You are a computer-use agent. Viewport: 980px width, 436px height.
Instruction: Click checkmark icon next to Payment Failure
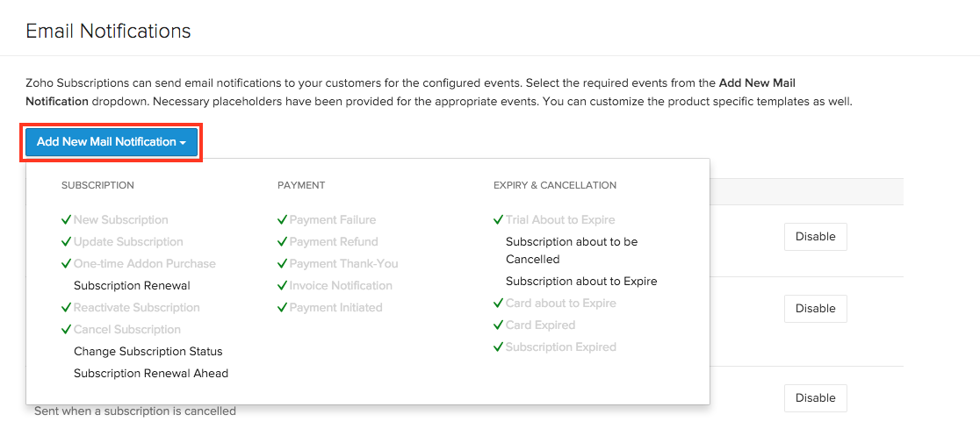point(283,220)
